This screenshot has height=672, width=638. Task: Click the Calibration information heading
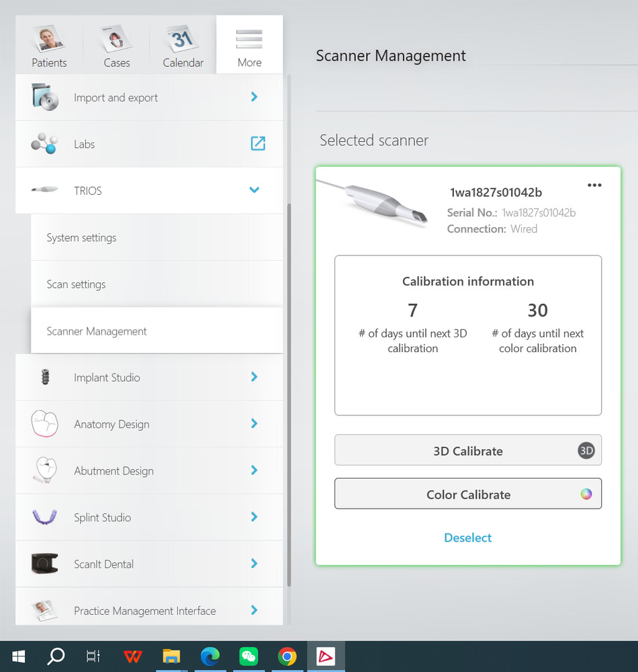coord(468,281)
